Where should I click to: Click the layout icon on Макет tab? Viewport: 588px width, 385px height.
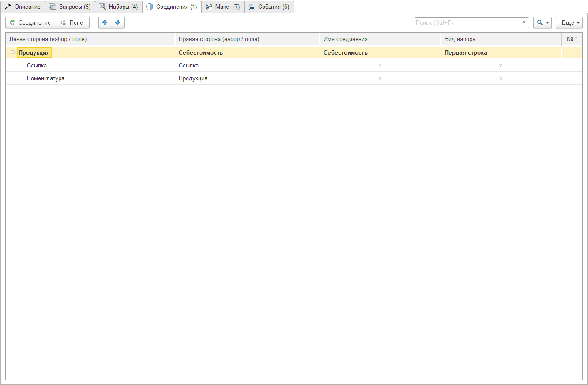[209, 7]
